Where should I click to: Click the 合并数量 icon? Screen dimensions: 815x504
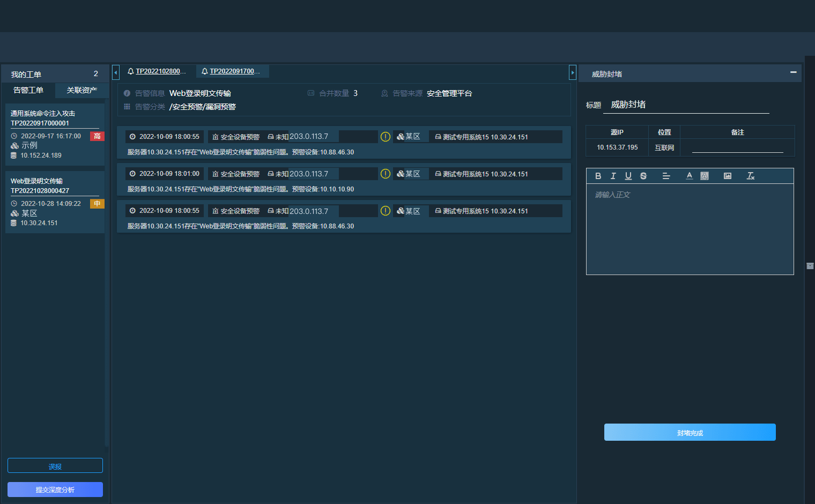tap(310, 93)
